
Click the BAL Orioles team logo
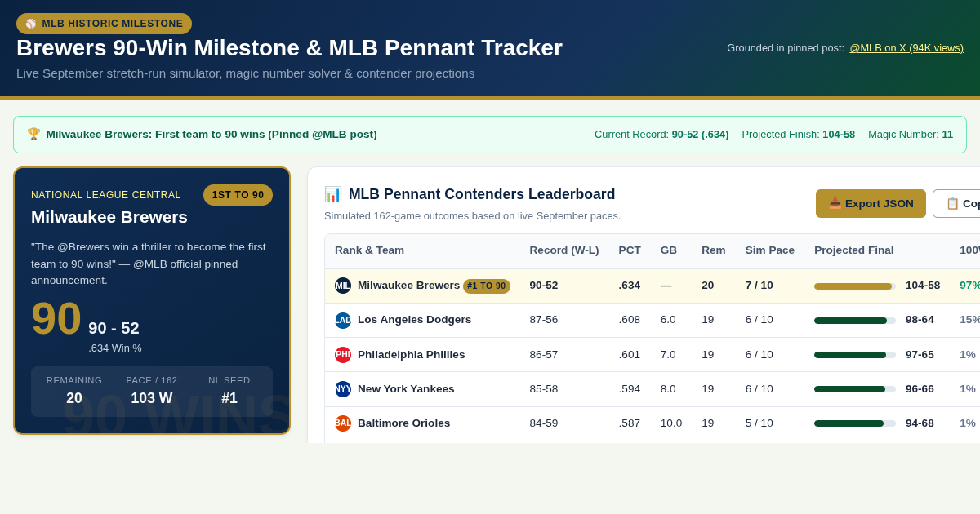click(x=343, y=423)
